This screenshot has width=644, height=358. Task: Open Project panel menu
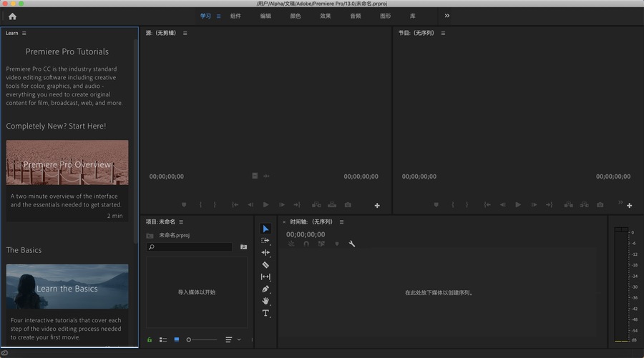[x=181, y=222]
